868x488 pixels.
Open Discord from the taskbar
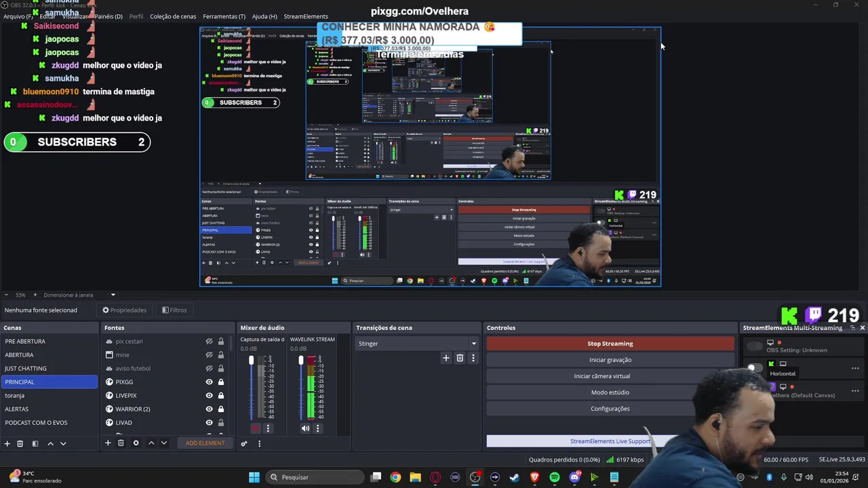pyautogui.click(x=574, y=477)
